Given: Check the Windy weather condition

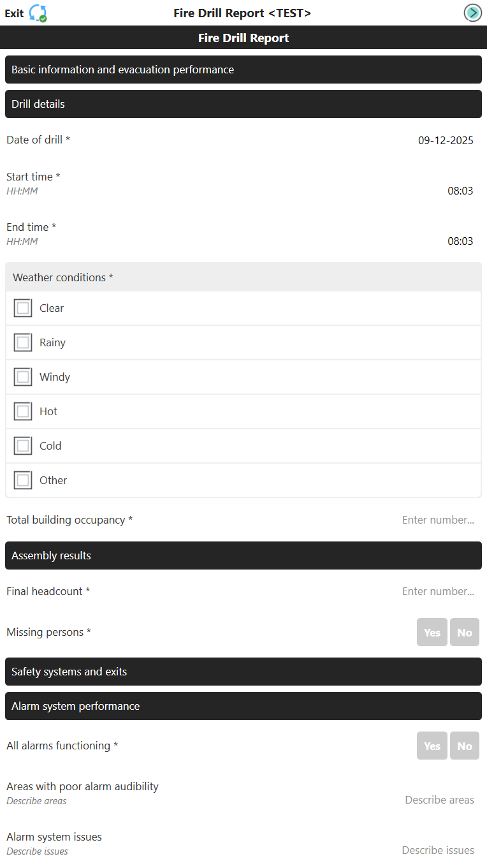Looking at the screenshot, I should [x=23, y=376].
